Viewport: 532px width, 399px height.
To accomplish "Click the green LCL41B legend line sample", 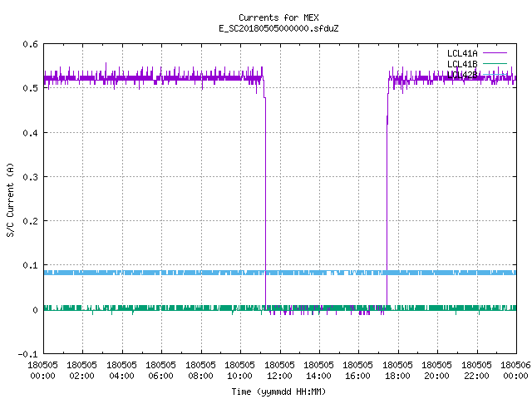I will [495, 63].
